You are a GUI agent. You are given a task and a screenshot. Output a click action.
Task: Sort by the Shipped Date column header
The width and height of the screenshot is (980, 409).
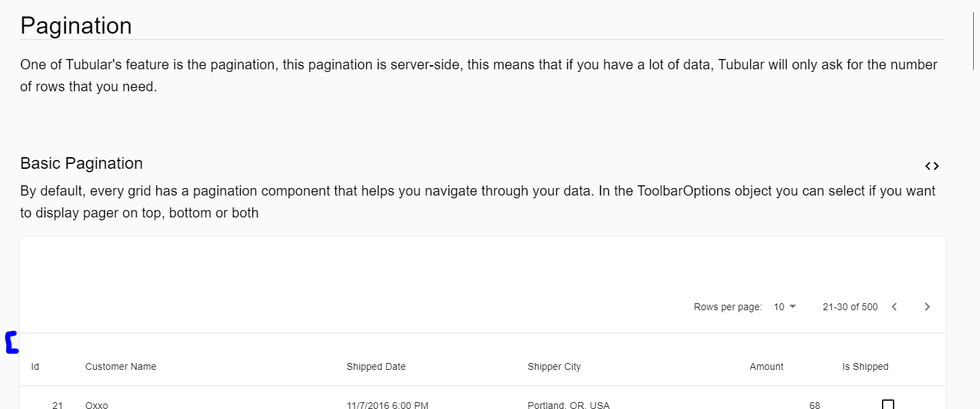point(376,366)
